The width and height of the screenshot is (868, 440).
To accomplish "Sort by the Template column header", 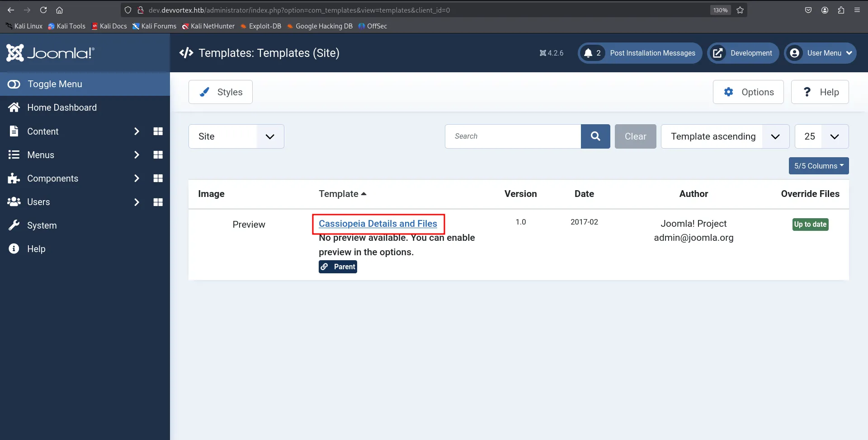I will pos(342,194).
